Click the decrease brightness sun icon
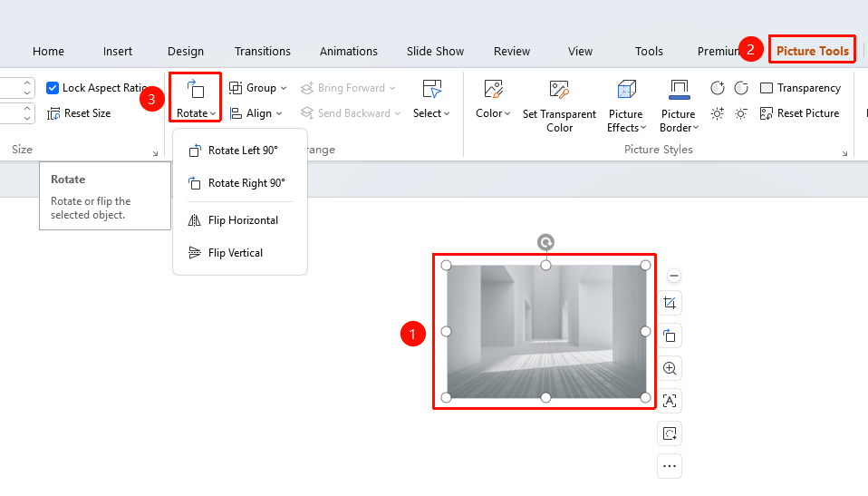The height and width of the screenshot is (496, 868). [x=741, y=113]
